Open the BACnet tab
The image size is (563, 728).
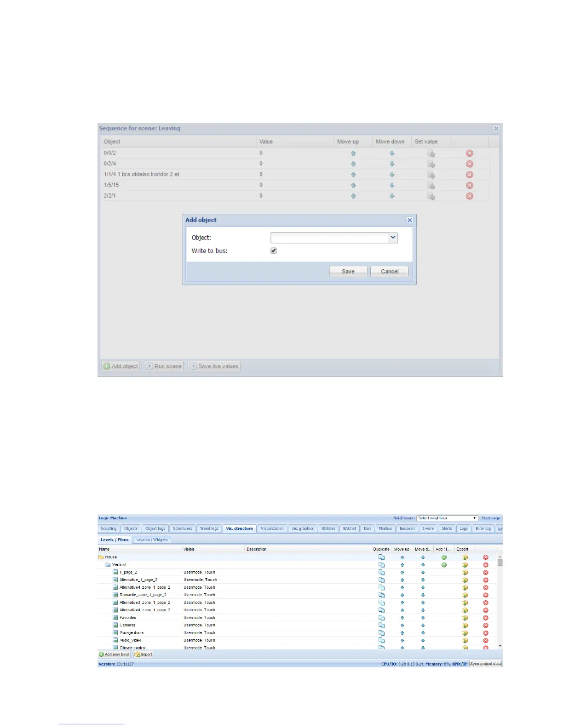point(350,529)
